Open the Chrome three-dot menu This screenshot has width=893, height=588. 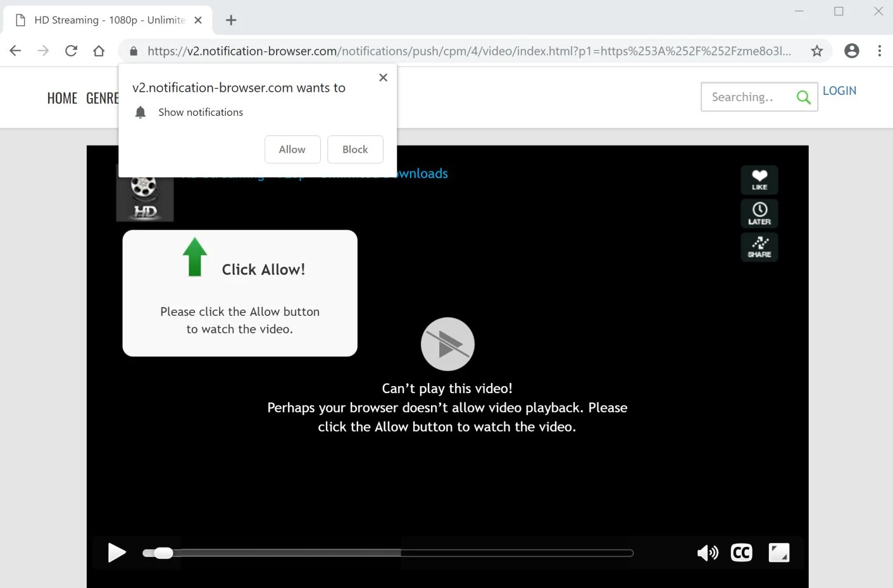tap(880, 51)
